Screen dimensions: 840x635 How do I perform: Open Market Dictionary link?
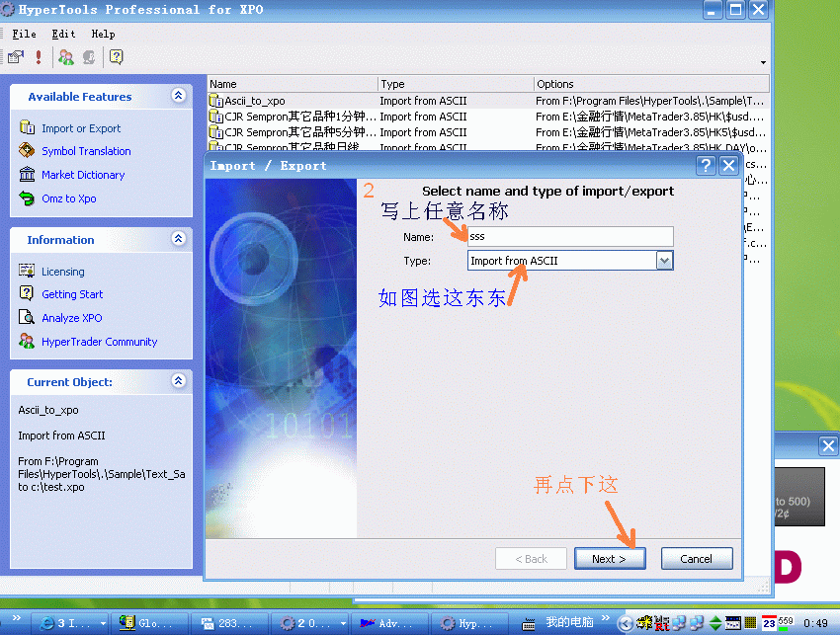coord(83,175)
